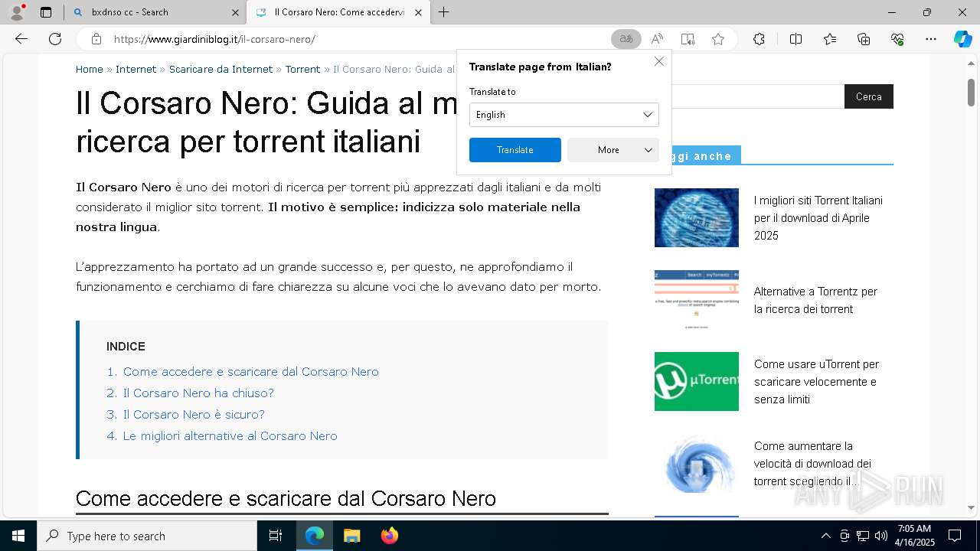Open the Favorites list
Image resolution: width=980 pixels, height=551 pixels.
point(830,39)
